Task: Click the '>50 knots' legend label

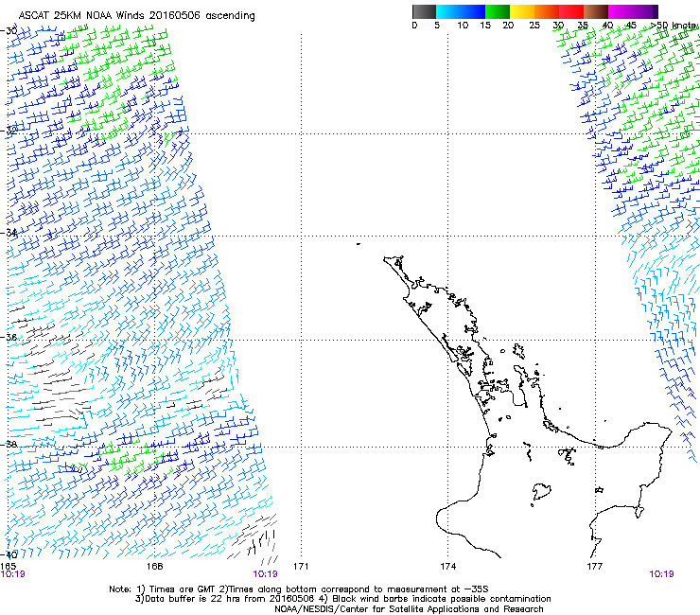Action: coord(674,26)
